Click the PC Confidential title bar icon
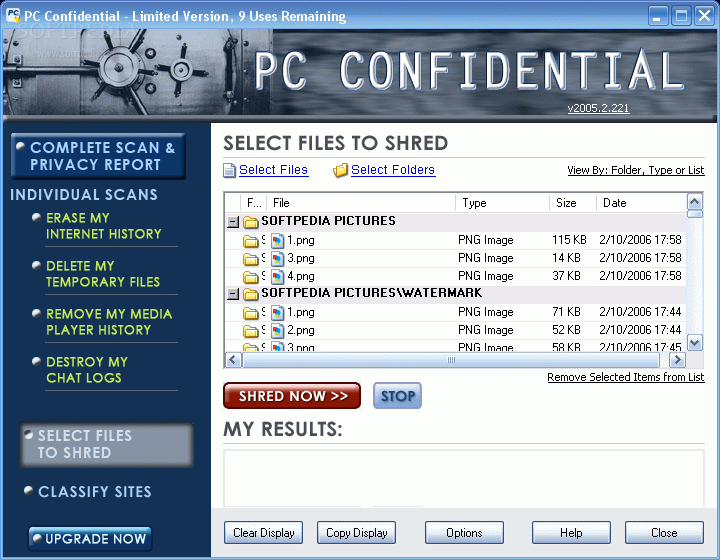Image resolution: width=720 pixels, height=560 pixels. 13,16
